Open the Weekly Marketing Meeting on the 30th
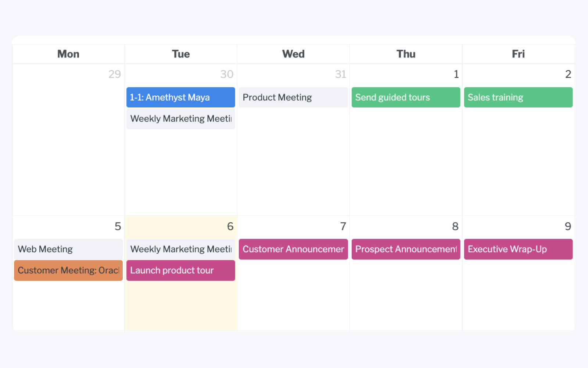The height and width of the screenshot is (368, 588). [180, 118]
